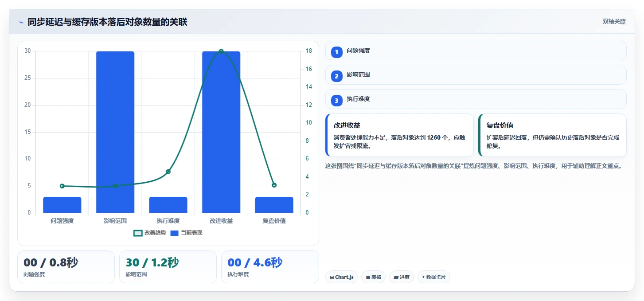Click the 扩容后延迟回落 card description
The height and width of the screenshot is (301, 644).
(x=553, y=142)
